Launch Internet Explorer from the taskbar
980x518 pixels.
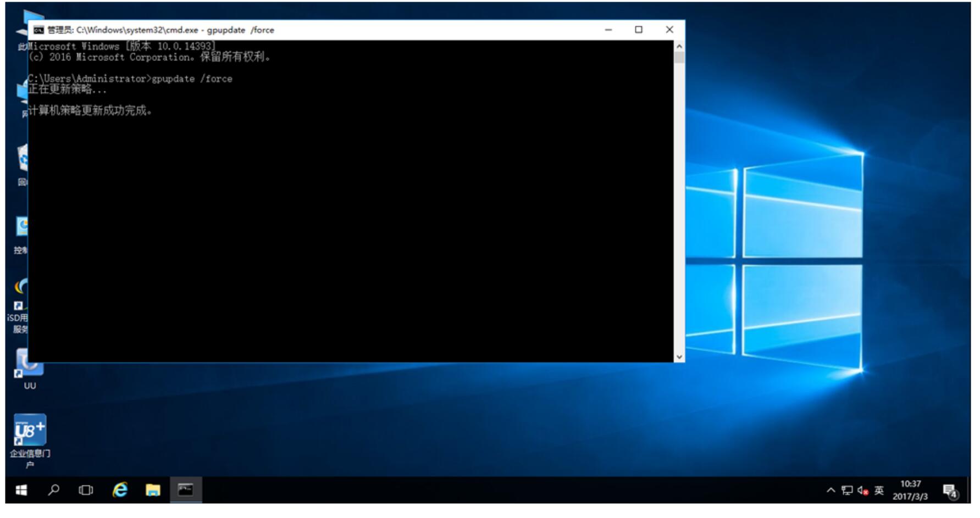(x=120, y=490)
